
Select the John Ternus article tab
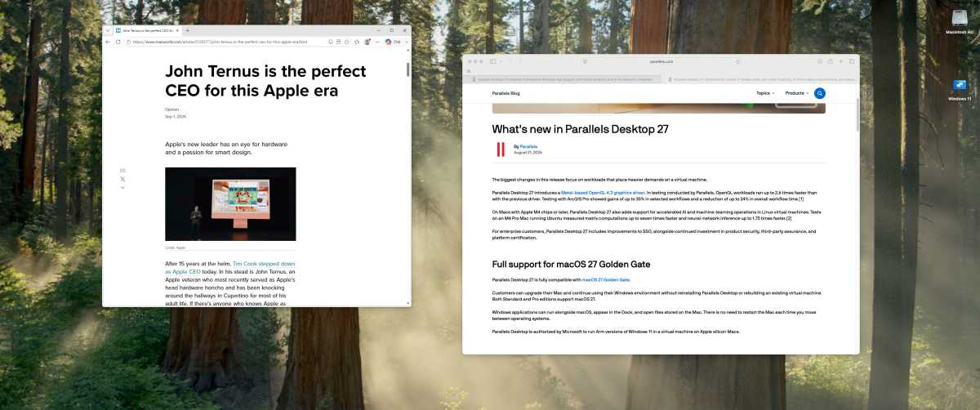pyautogui.click(x=148, y=30)
